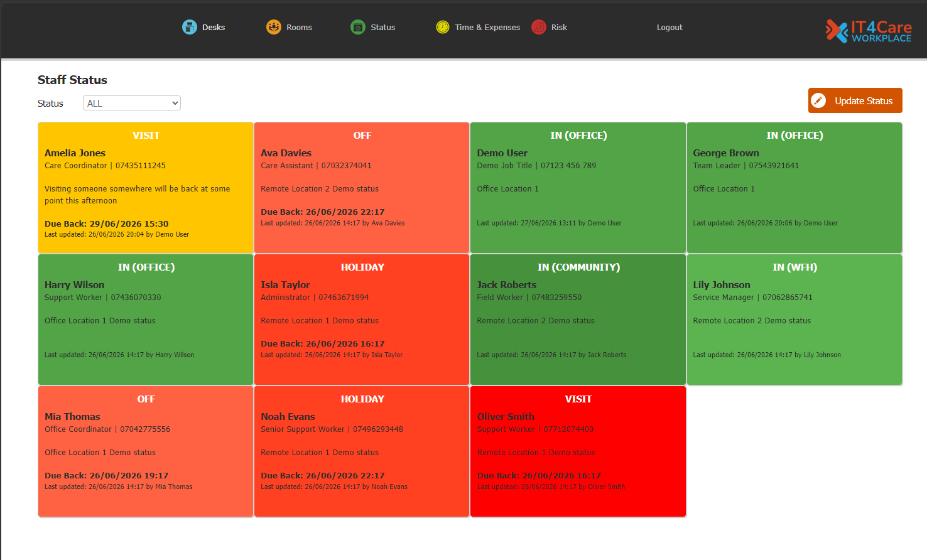927x560 pixels.
Task: Click Demo User name on staff card
Action: pos(502,153)
